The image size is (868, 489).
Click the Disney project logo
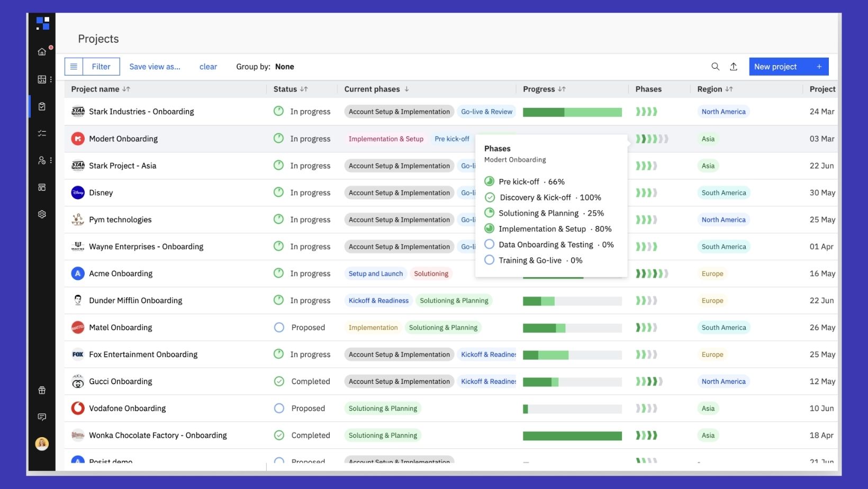(x=78, y=193)
